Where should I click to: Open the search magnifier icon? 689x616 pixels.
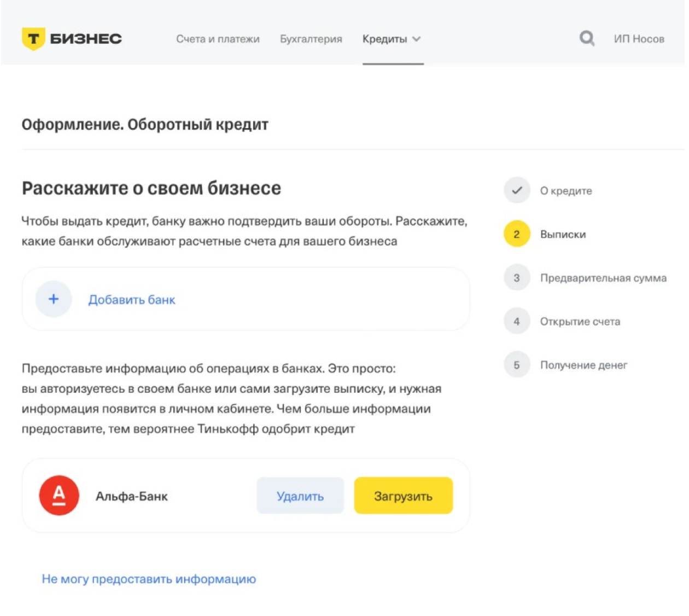coord(587,38)
